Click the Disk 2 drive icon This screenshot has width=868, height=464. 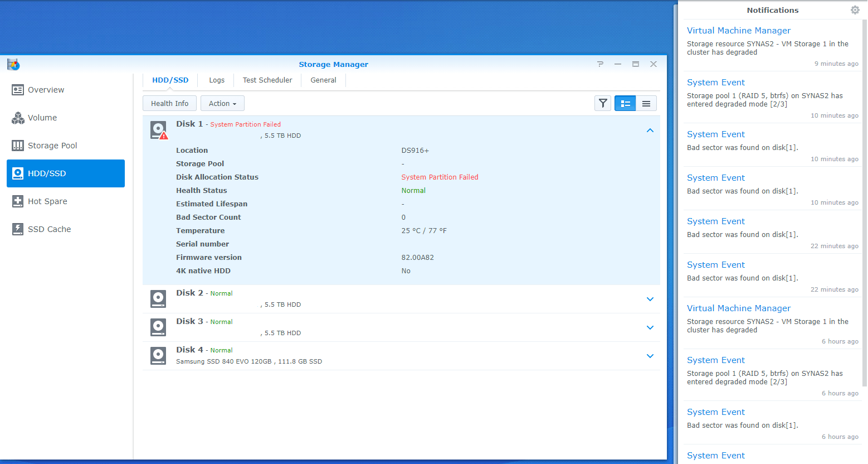pos(158,299)
